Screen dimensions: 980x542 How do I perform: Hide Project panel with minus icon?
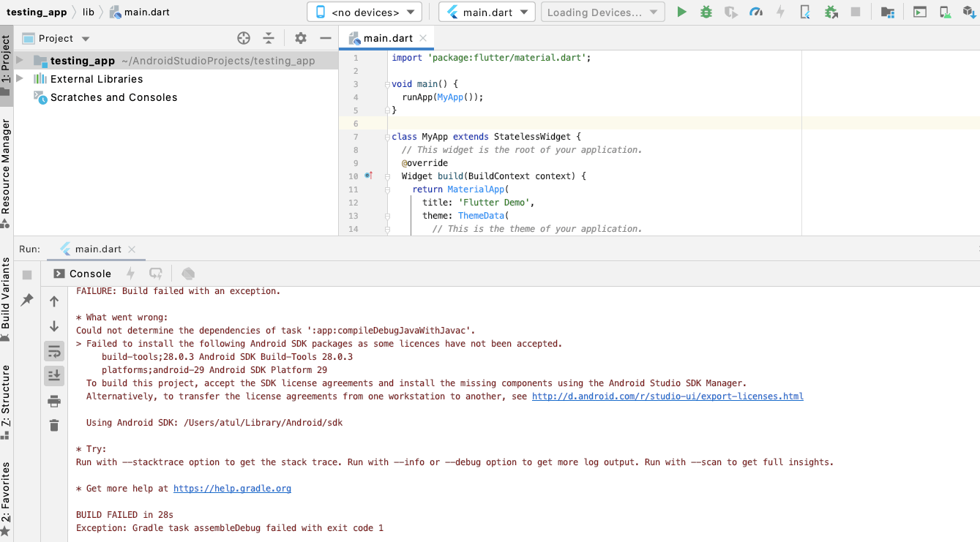(x=326, y=38)
